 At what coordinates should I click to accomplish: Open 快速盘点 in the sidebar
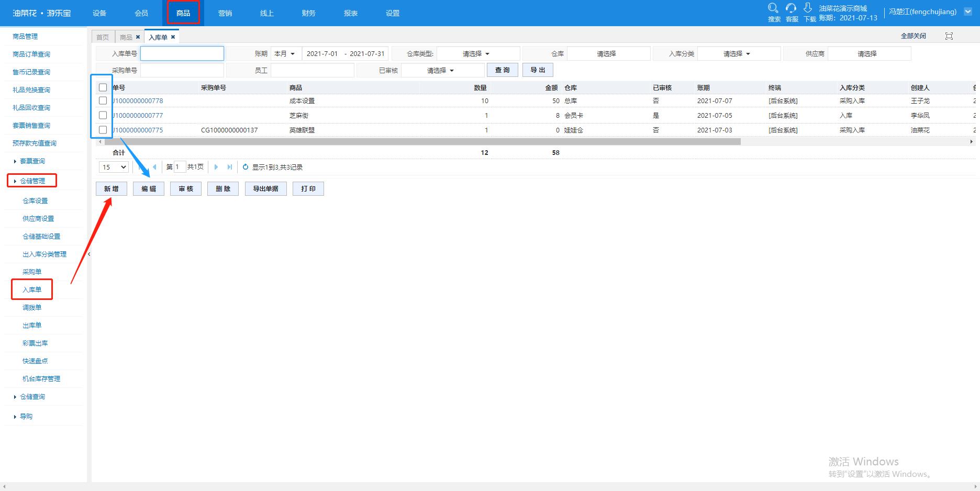(x=35, y=361)
